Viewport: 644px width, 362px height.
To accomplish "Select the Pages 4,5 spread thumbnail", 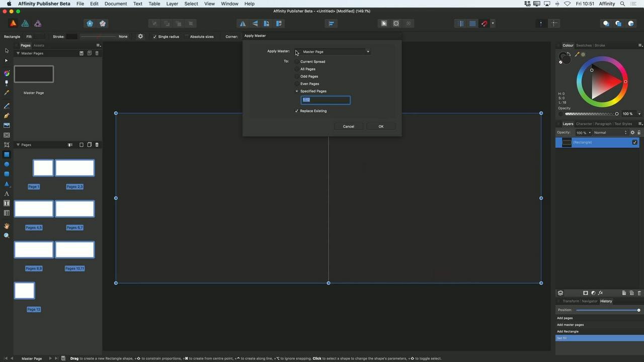I will pyautogui.click(x=34, y=209).
